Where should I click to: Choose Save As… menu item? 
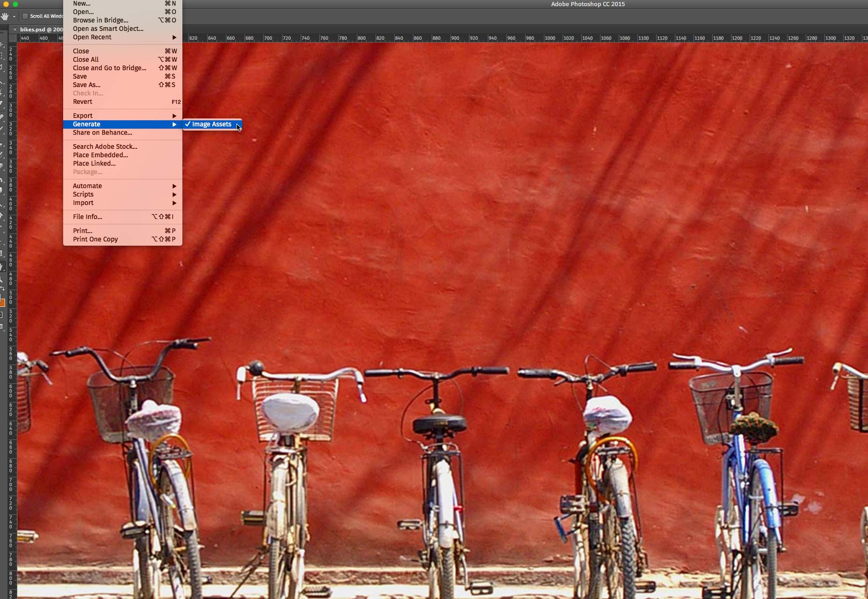(123, 85)
